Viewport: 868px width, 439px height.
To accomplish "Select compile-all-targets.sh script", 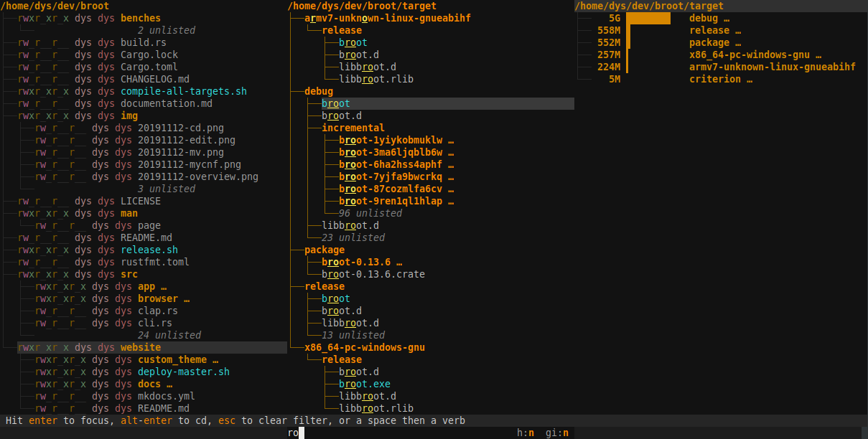I will point(184,91).
